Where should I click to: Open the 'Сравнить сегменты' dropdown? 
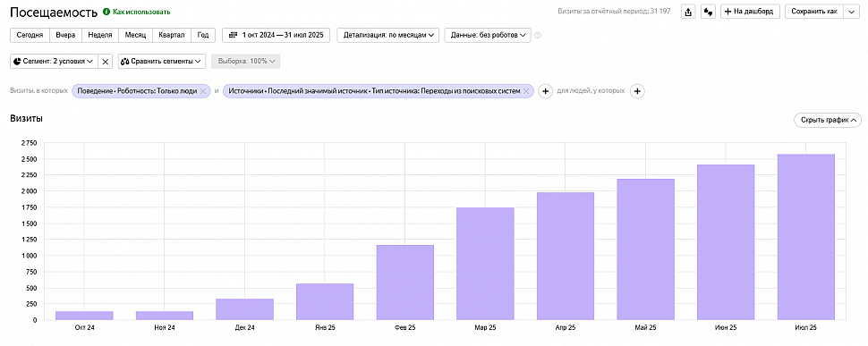click(162, 62)
